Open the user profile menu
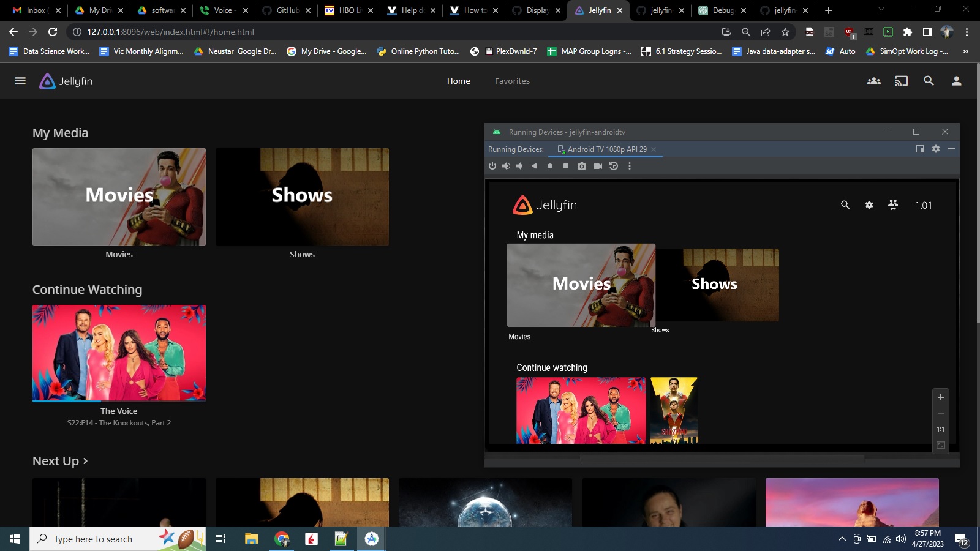The image size is (980, 551). [x=956, y=80]
